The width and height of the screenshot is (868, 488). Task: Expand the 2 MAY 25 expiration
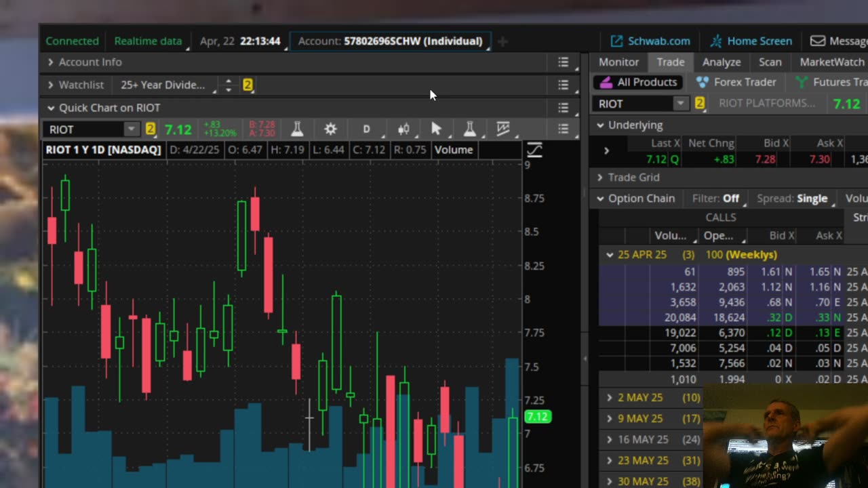610,398
